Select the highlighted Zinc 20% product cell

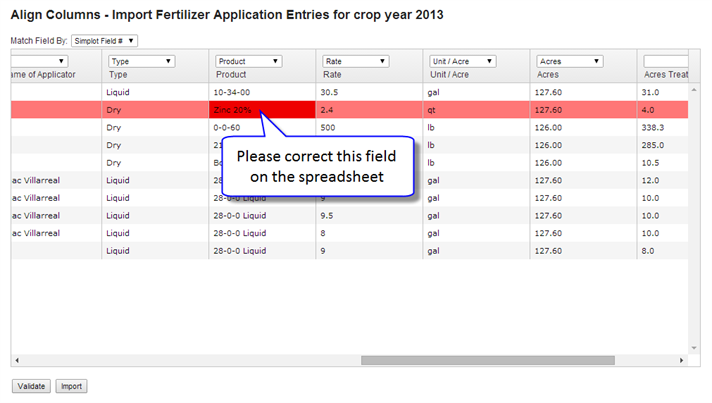click(x=262, y=110)
